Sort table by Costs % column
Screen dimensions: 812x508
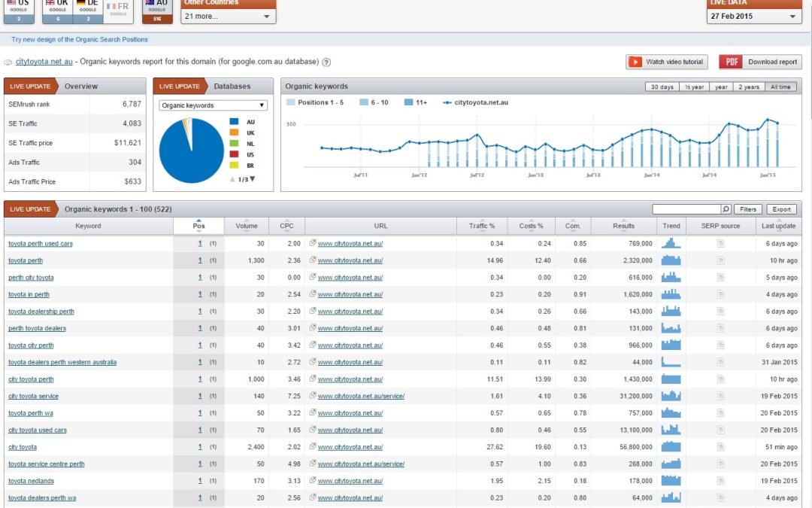tap(532, 226)
